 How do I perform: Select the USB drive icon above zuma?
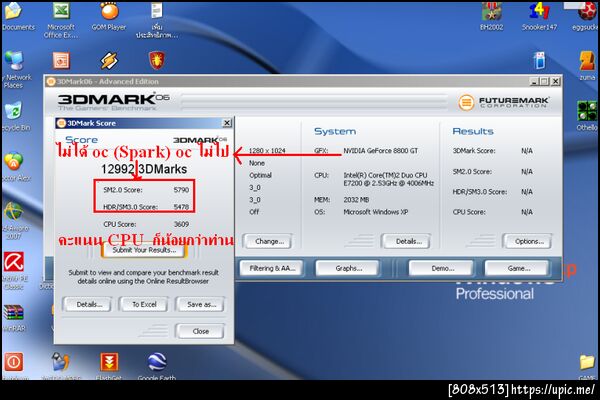540,60
